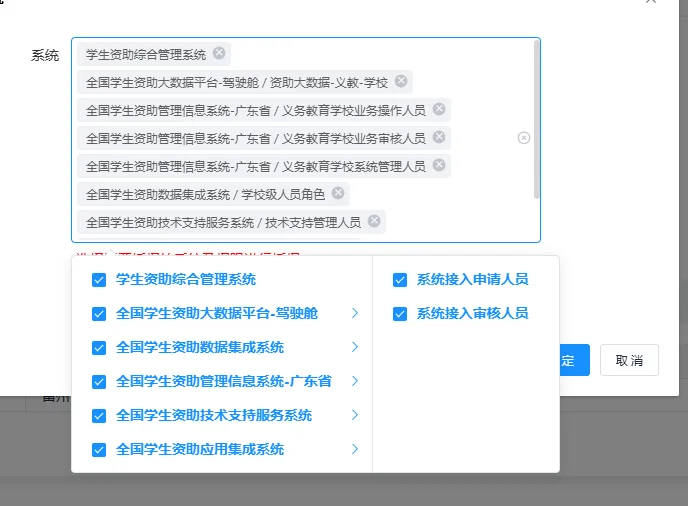Remove the 义务教育学校业务操作人员 tag

pos(438,109)
